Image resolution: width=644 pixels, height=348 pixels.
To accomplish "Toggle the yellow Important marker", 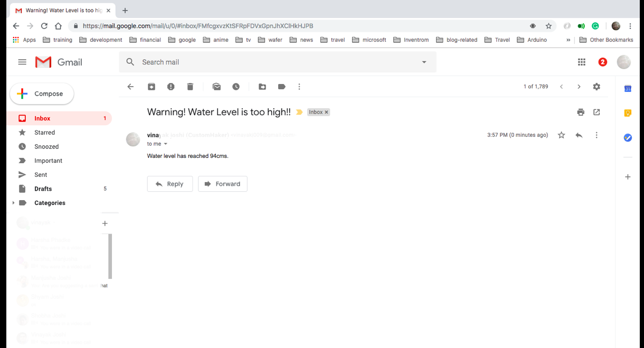I will [299, 112].
